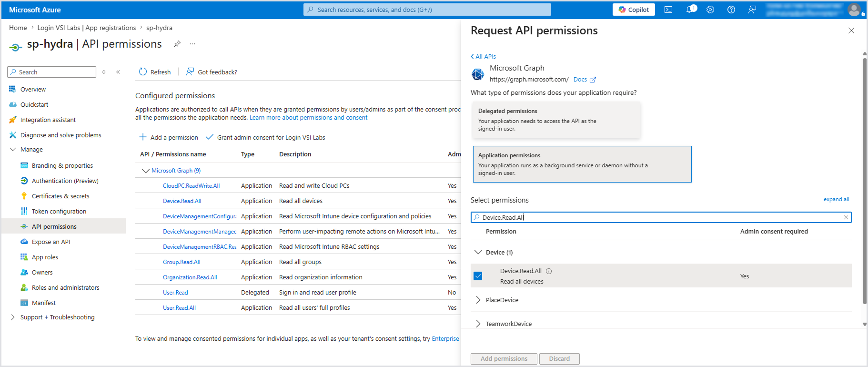868x367 pixels.
Task: Click the Overview icon in sidebar
Action: tap(12, 89)
